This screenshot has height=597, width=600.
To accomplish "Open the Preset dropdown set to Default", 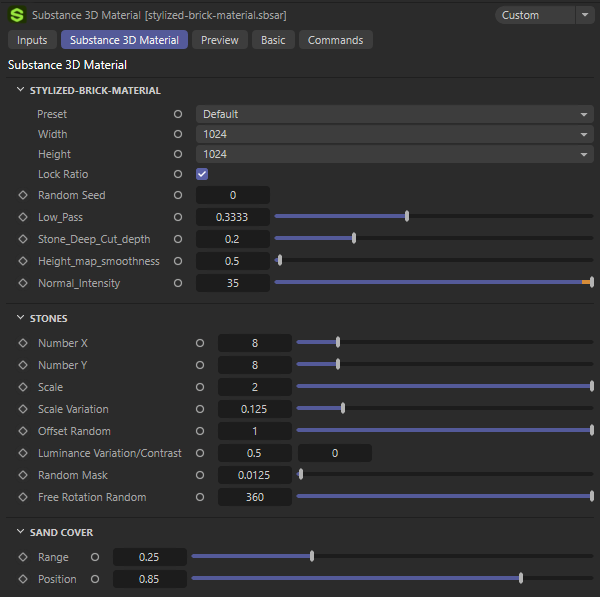I will (395, 114).
